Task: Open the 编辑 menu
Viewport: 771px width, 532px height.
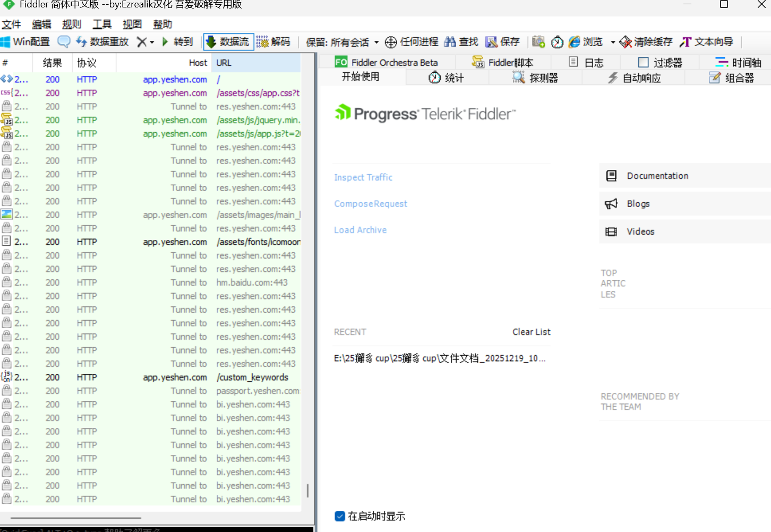Action: coord(41,24)
